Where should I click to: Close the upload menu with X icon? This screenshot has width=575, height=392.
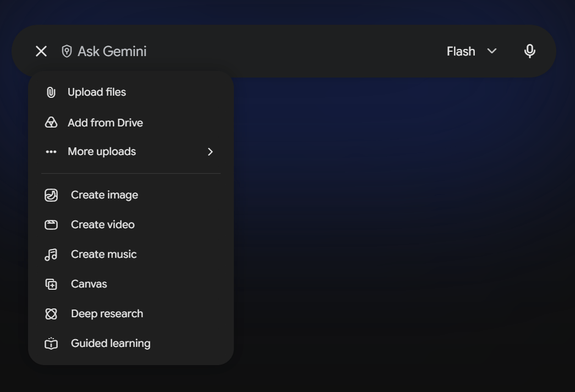click(41, 51)
